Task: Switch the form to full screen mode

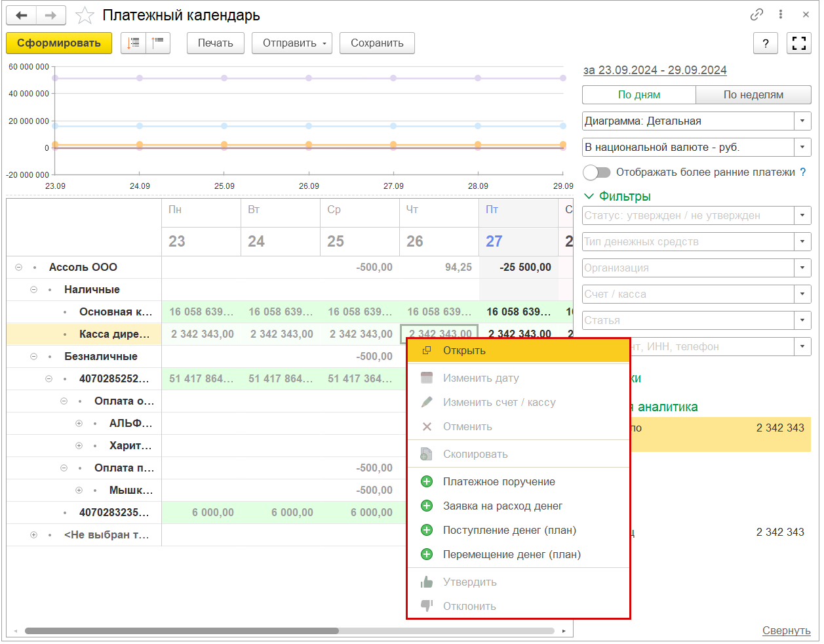Action: (799, 43)
